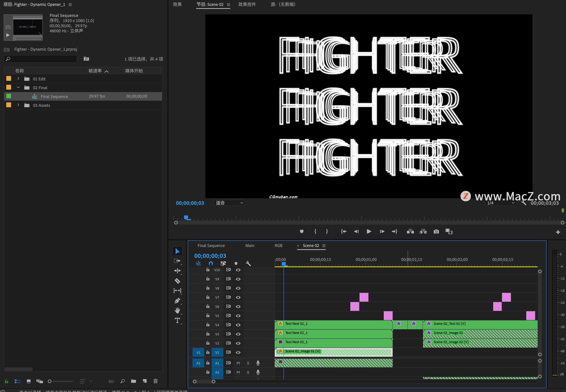Switch project panel to icon view
This screenshot has height=392, width=566.
tap(29, 381)
